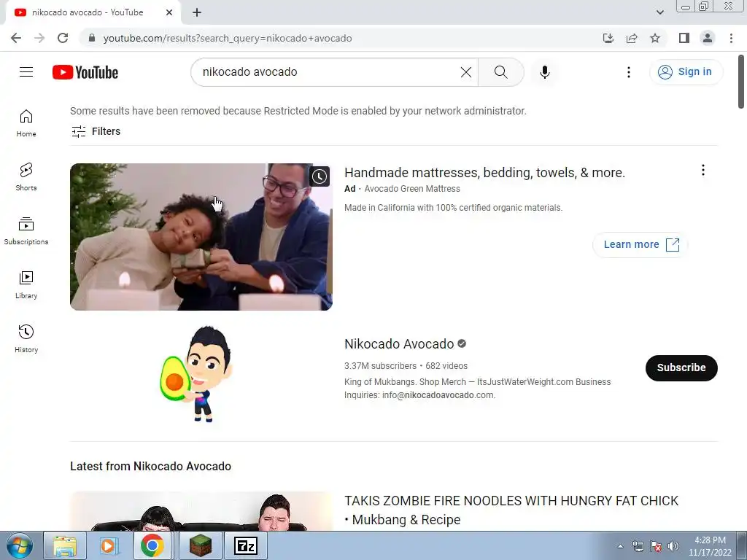The height and width of the screenshot is (560, 747).
Task: Close the nikocado avocado YouTube tab
Action: tap(169, 12)
